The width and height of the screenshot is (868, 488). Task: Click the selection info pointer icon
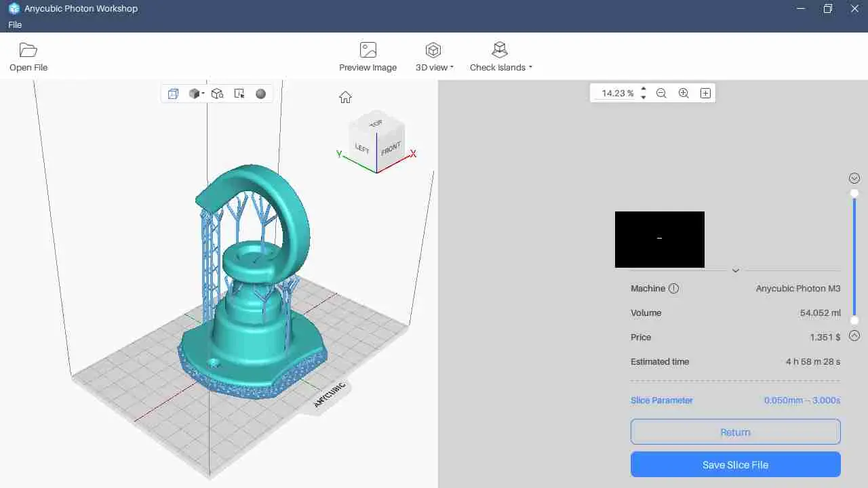pos(239,94)
